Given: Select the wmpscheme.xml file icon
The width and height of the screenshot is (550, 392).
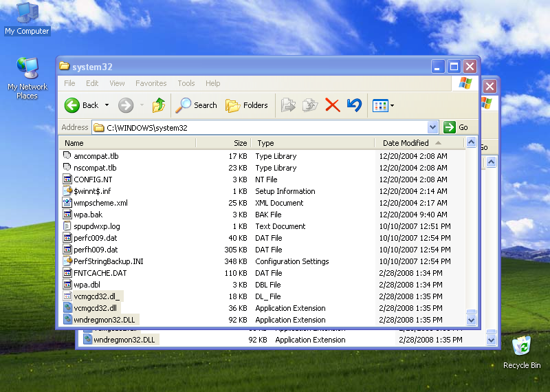Looking at the screenshot, I should 67,202.
